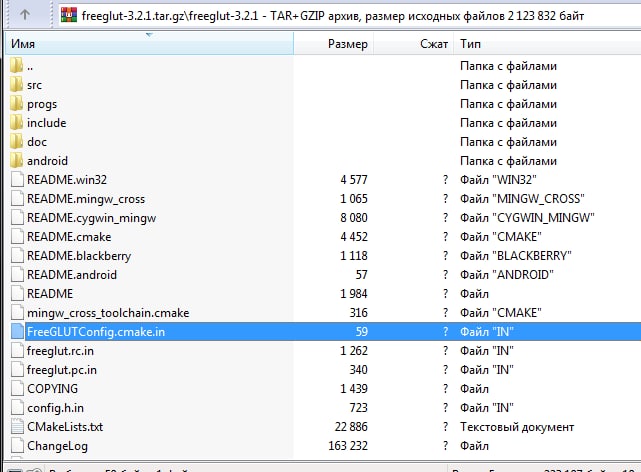641x472 pixels.
Task: Click ChangeLog file icon
Action: pyautogui.click(x=17, y=445)
